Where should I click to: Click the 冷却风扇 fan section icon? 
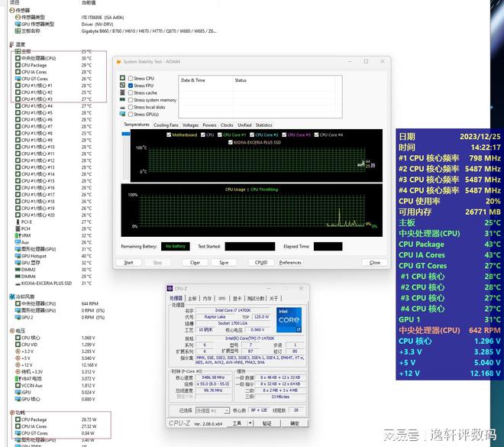(x=12, y=296)
